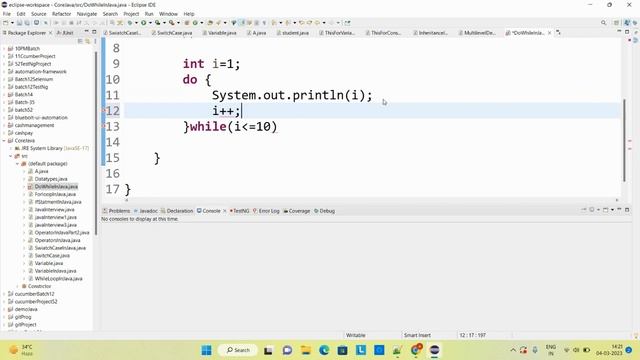Image resolution: width=640 pixels, height=360 pixels.
Task: Click the Open Console icon in Console view
Action: (606, 210)
